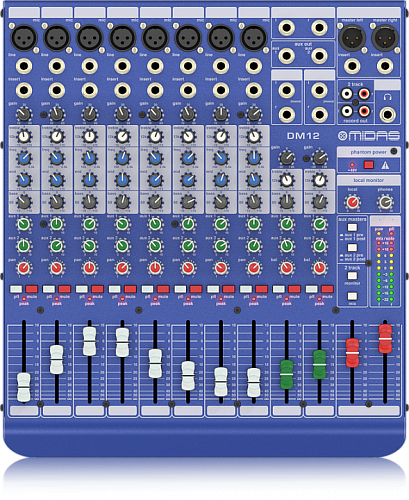Click the pfl LED on the meter
This screenshot has width=409, height=500.
pos(391,234)
